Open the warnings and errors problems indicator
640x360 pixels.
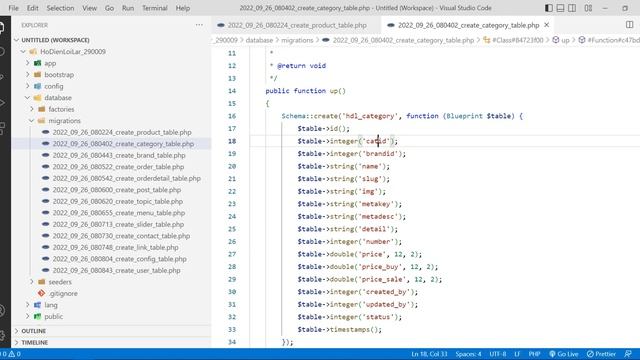[11, 354]
